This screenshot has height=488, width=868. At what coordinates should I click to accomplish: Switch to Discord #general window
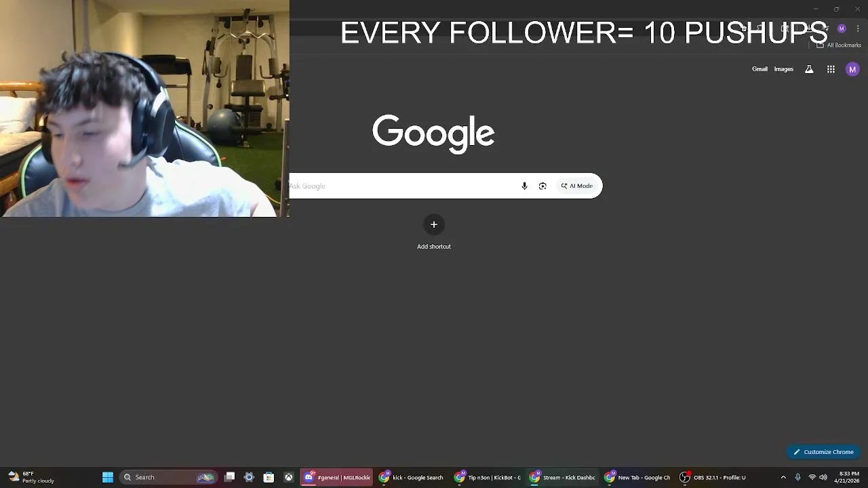(337, 477)
